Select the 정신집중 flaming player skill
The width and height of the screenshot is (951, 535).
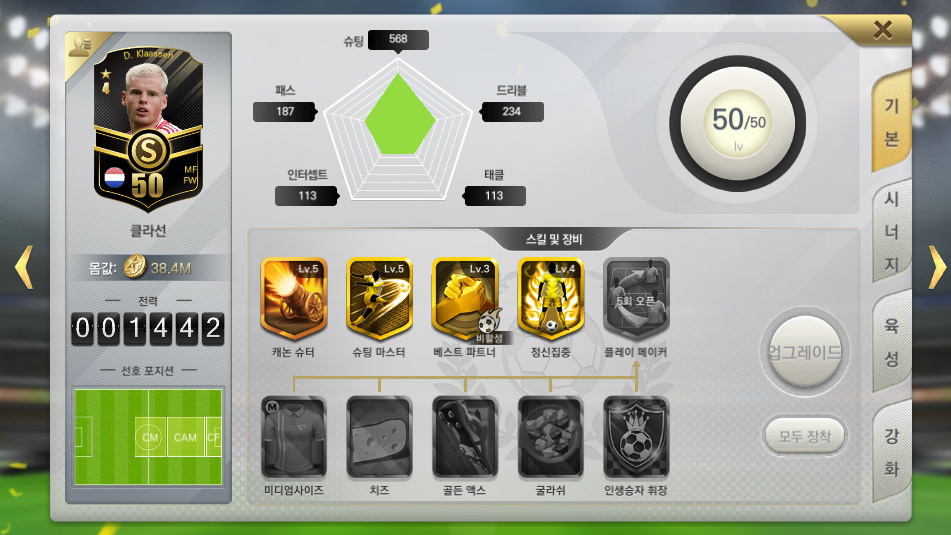(551, 298)
